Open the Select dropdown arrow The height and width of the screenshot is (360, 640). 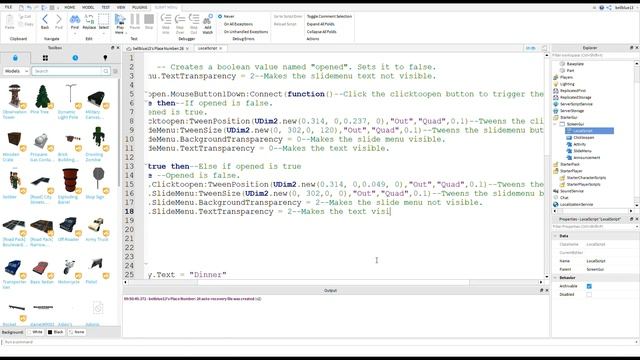[104, 33]
